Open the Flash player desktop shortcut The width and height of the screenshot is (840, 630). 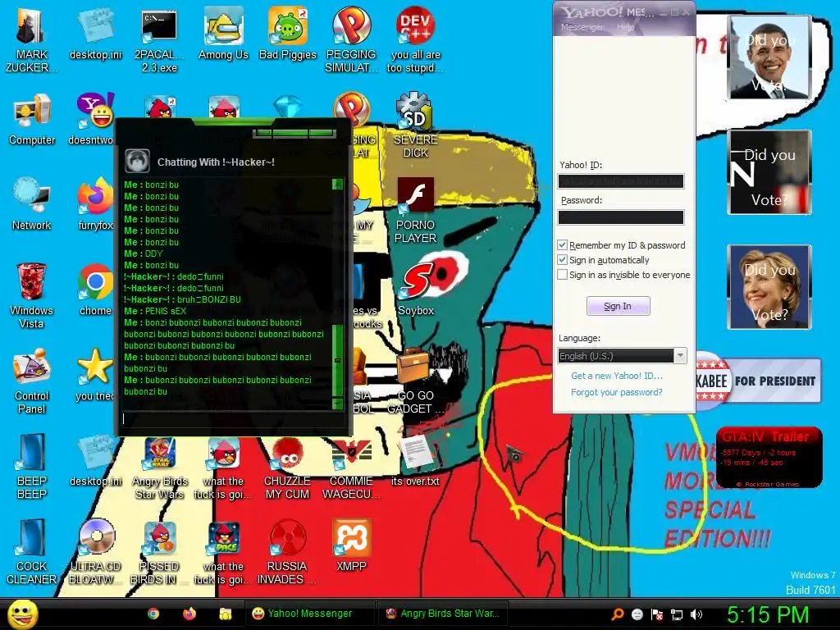(x=415, y=211)
